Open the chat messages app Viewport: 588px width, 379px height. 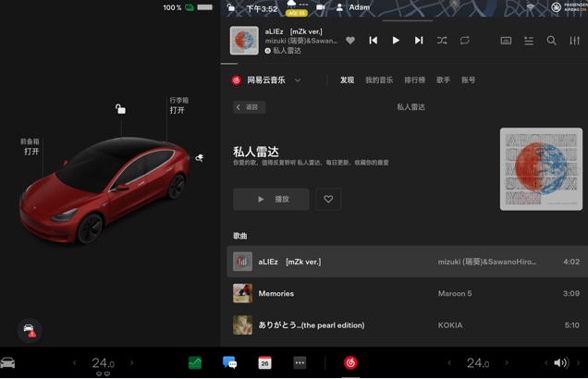pyautogui.click(x=229, y=363)
